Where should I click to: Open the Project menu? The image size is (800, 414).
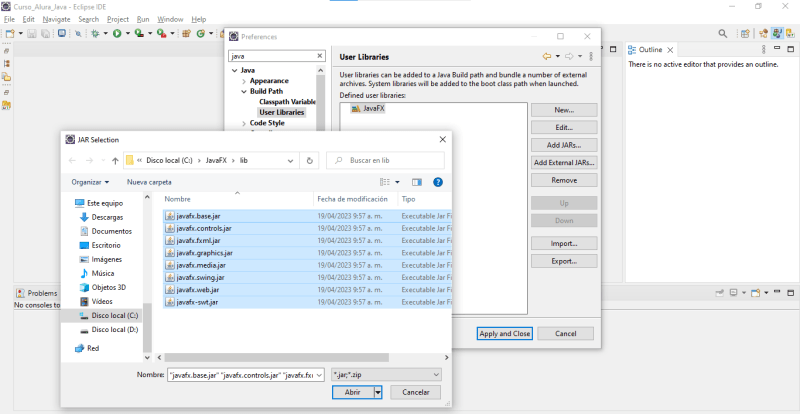point(118,19)
